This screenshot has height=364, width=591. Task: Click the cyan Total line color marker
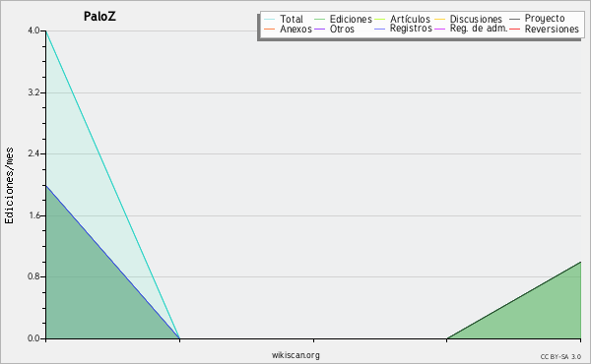(x=270, y=20)
